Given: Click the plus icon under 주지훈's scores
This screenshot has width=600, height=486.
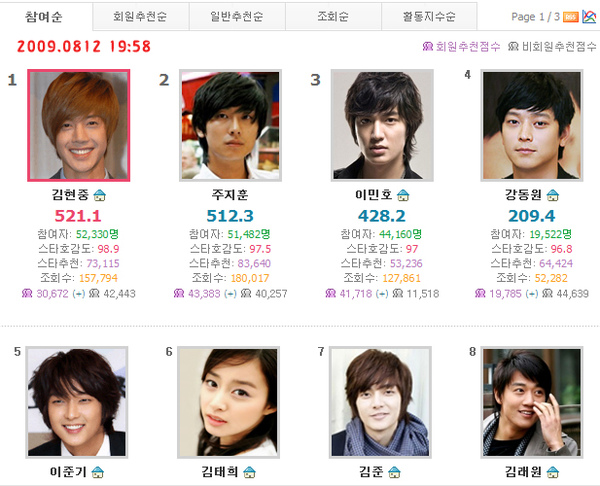Looking at the screenshot, I should 230,294.
